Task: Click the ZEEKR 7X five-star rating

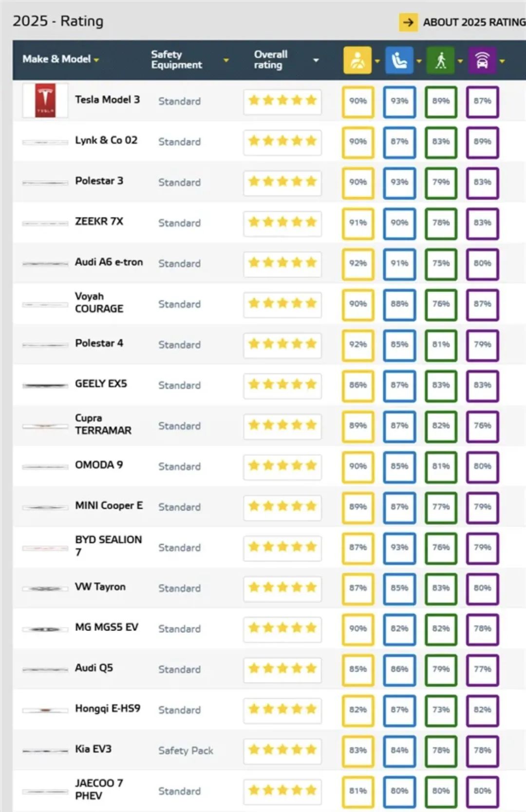Action: click(282, 222)
